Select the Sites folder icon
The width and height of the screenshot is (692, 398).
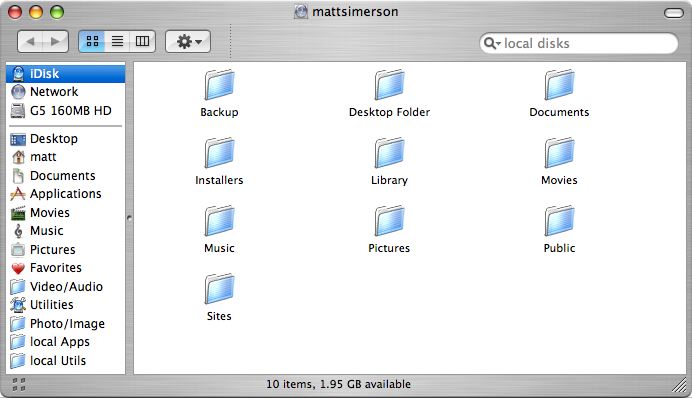pos(219,289)
